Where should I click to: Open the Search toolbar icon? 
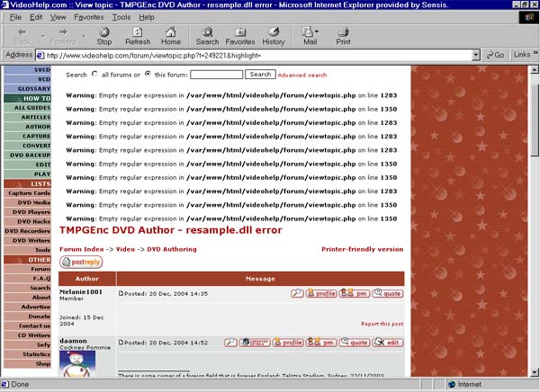207,36
